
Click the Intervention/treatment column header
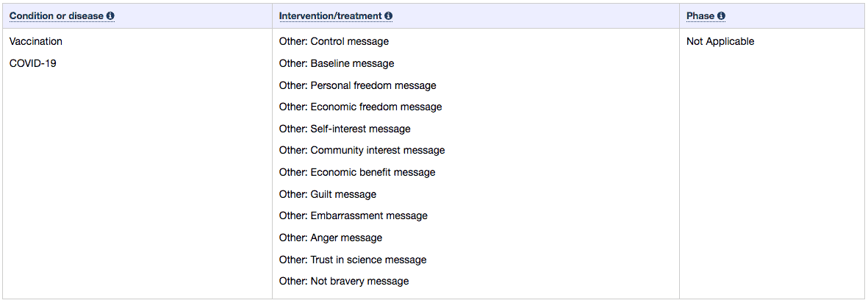coord(331,16)
